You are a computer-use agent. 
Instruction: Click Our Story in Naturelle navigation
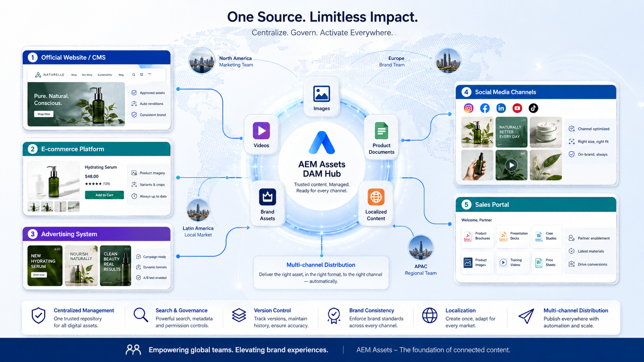(87, 75)
